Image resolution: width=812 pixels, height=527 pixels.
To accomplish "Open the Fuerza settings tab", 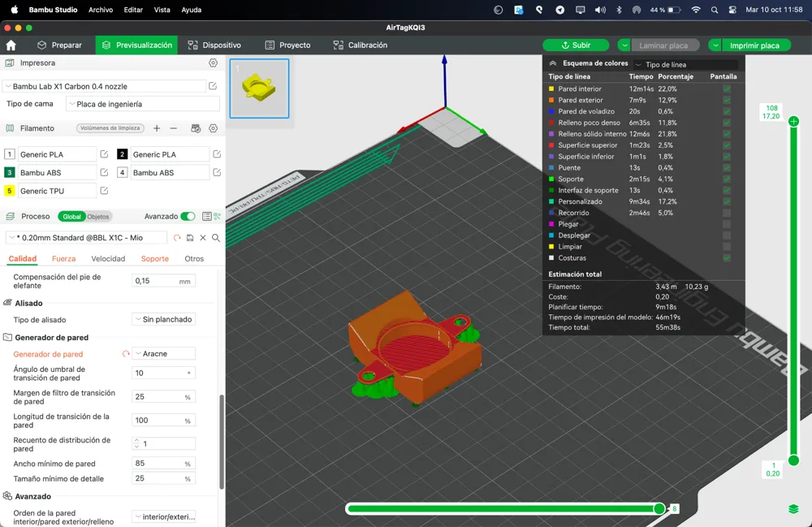I will point(63,258).
